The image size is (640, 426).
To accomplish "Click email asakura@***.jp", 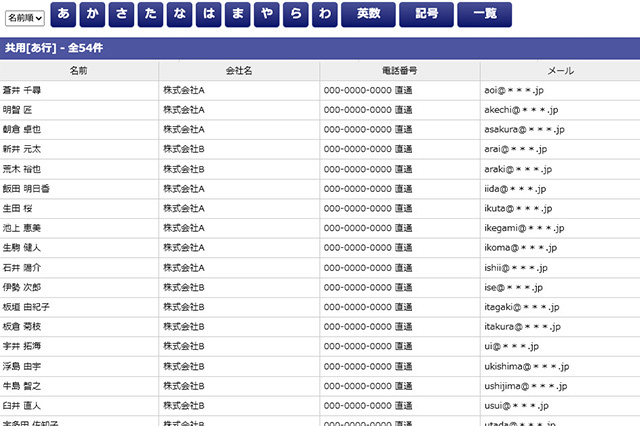I will [524, 129].
